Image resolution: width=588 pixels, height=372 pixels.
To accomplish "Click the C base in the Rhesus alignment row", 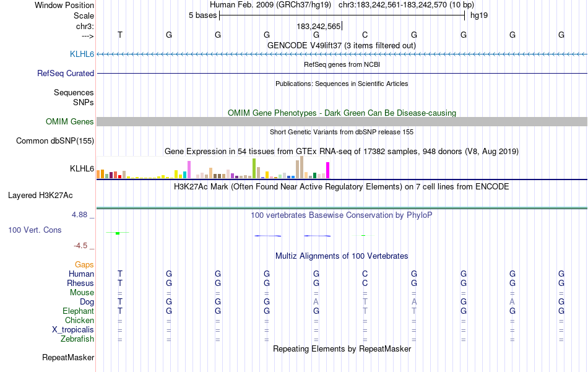I will 365,283.
